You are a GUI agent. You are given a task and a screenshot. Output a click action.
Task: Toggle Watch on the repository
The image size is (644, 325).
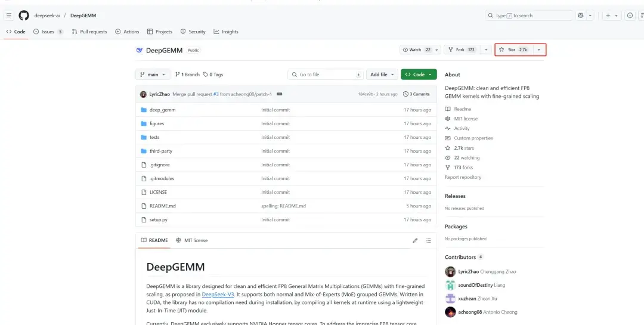tap(416, 49)
